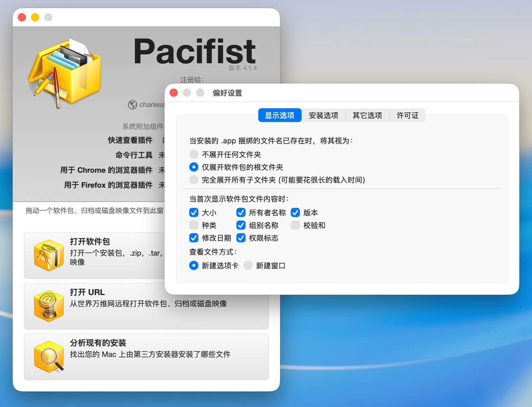Close the 偏好设置 preferences window
This screenshot has height=407, width=532.
point(174,93)
